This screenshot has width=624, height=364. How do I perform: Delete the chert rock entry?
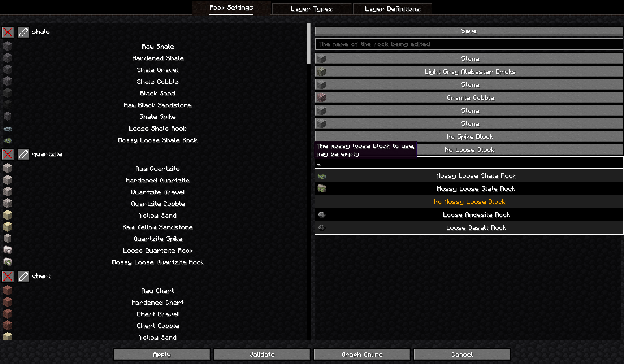pos(8,276)
